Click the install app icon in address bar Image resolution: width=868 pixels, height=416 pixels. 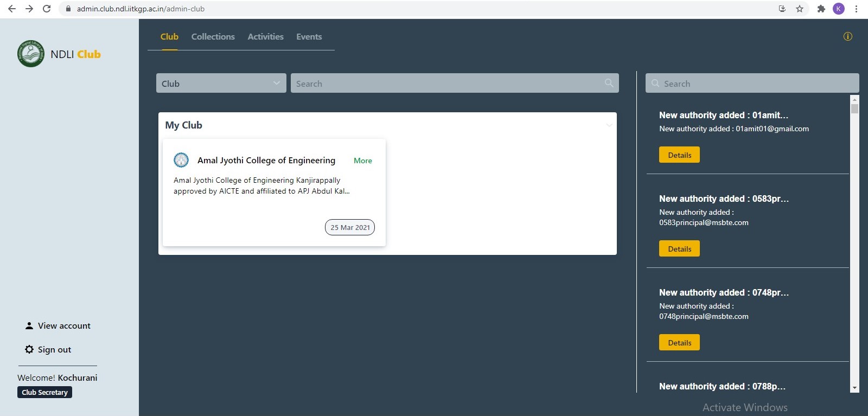pyautogui.click(x=782, y=9)
